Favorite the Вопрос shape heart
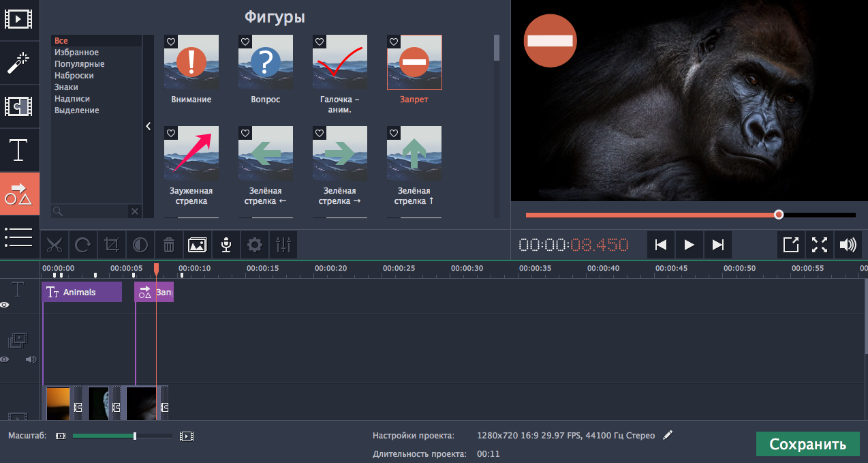 (245, 42)
